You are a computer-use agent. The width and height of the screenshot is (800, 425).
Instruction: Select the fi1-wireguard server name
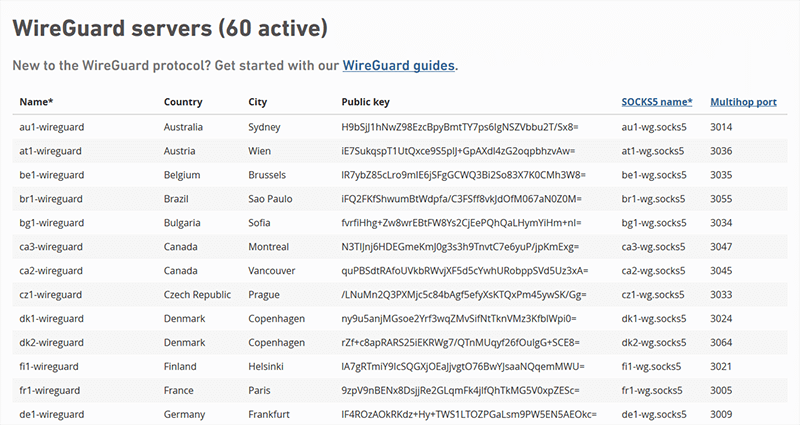[49, 367]
